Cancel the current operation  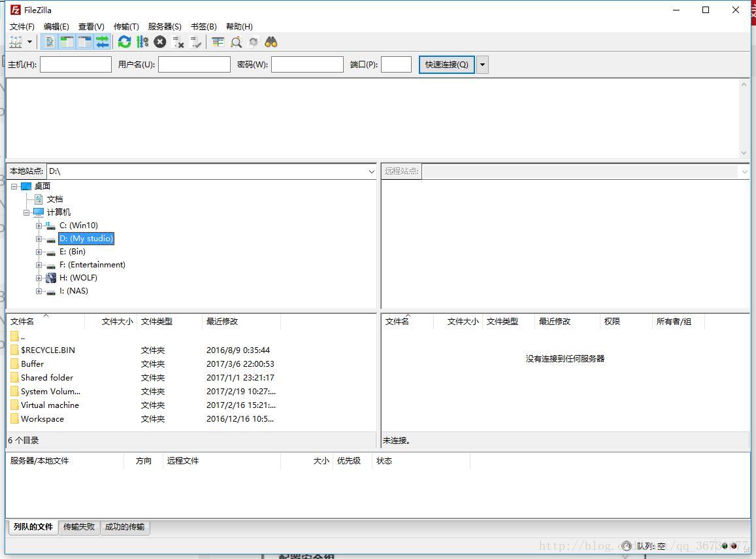tap(159, 42)
